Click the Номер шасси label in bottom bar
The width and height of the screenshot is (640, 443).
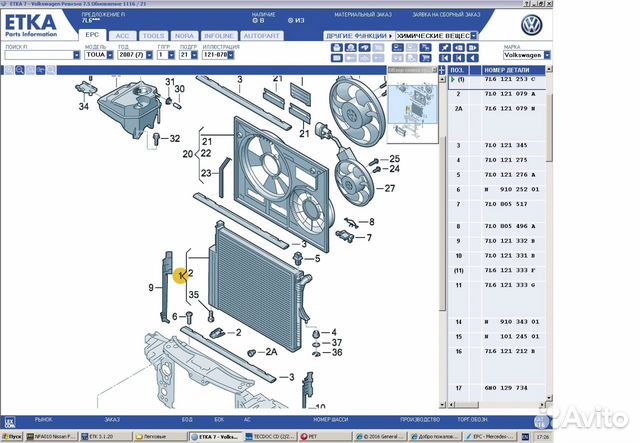click(330, 419)
